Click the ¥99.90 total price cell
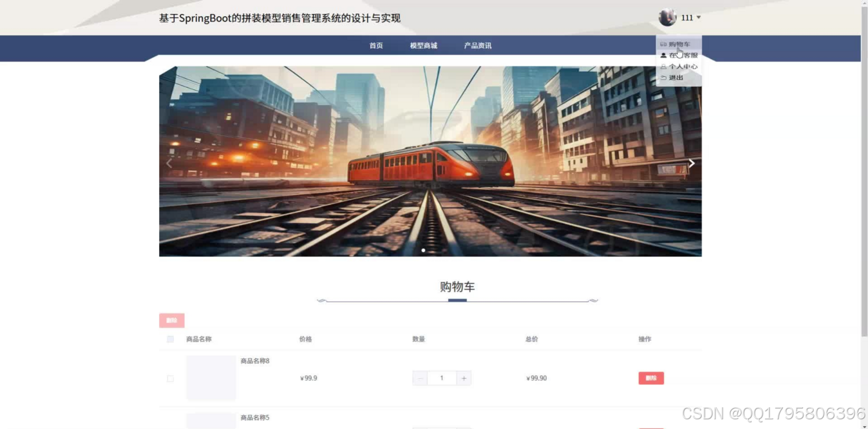Viewport: 868px width, 429px height. pyautogui.click(x=536, y=378)
